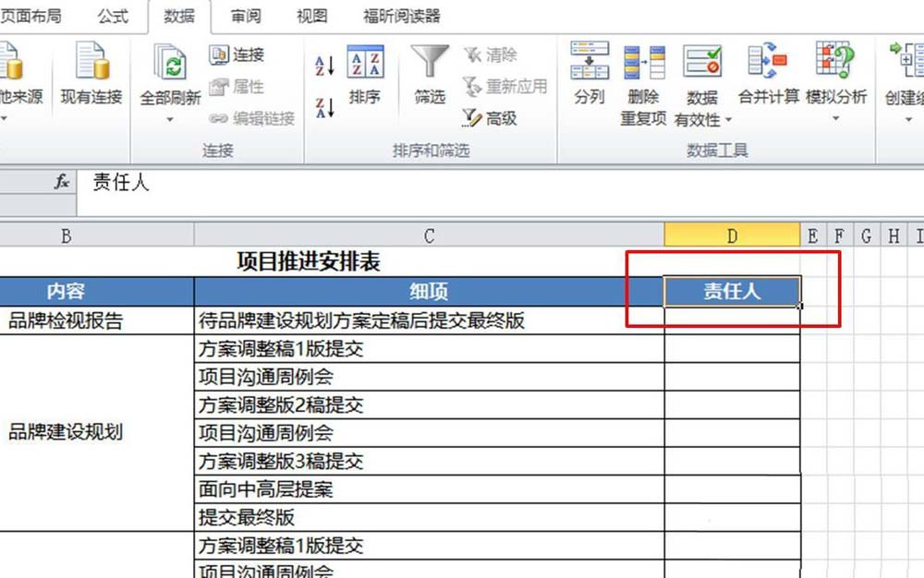924x578 pixels.
Task: Click 重新应用 to reapply the filter
Action: coord(505,87)
